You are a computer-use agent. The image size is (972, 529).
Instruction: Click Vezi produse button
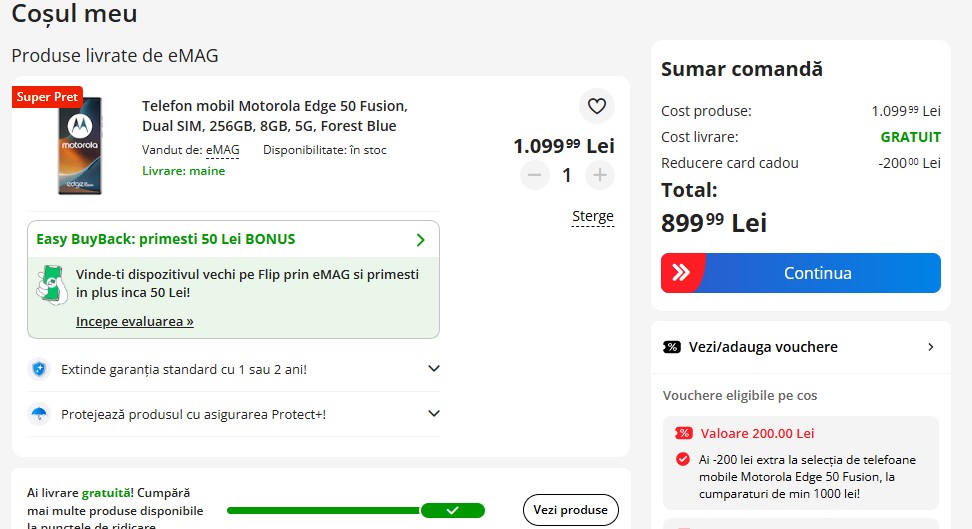(x=570, y=510)
